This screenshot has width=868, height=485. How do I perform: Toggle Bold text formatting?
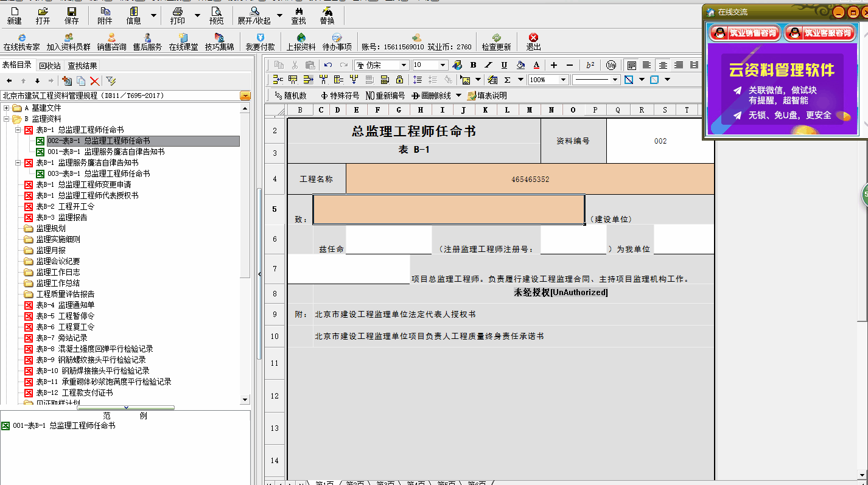click(x=473, y=65)
